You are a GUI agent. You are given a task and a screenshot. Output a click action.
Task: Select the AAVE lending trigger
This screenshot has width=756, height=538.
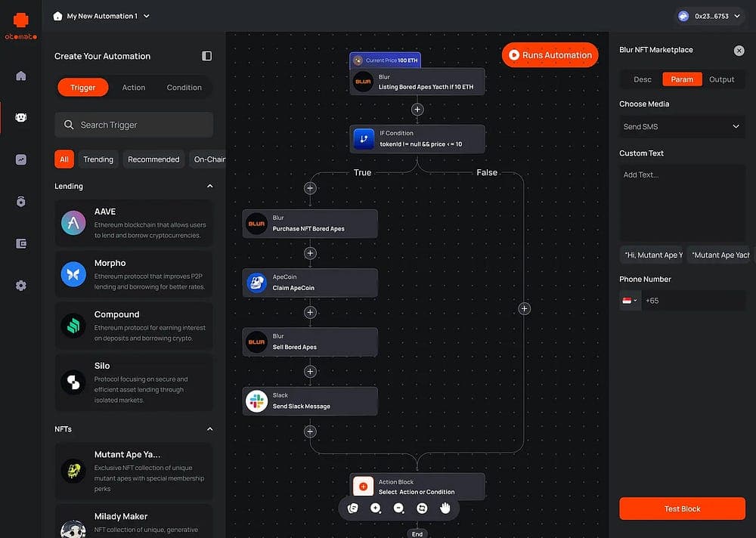[x=134, y=223]
